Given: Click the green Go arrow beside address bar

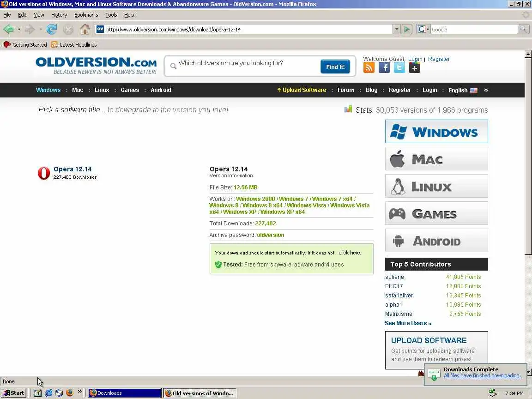Looking at the screenshot, I should pos(406,29).
